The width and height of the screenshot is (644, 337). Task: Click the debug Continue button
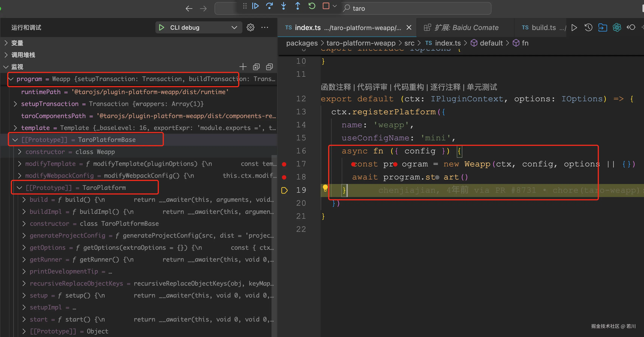pyautogui.click(x=255, y=6)
